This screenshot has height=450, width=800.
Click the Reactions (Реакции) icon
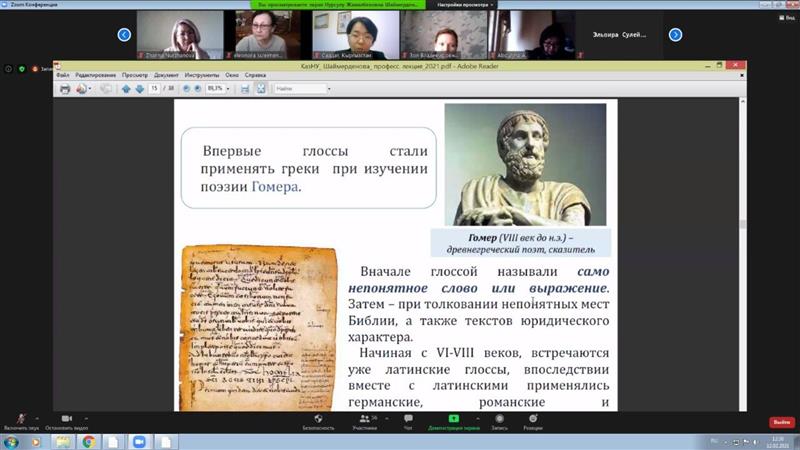point(532,421)
